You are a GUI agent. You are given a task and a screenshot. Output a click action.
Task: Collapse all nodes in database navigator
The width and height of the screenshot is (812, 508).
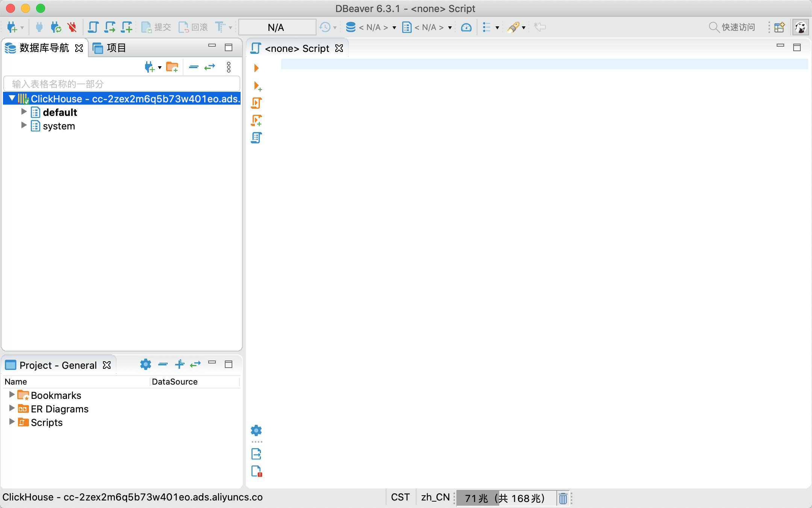coord(194,67)
